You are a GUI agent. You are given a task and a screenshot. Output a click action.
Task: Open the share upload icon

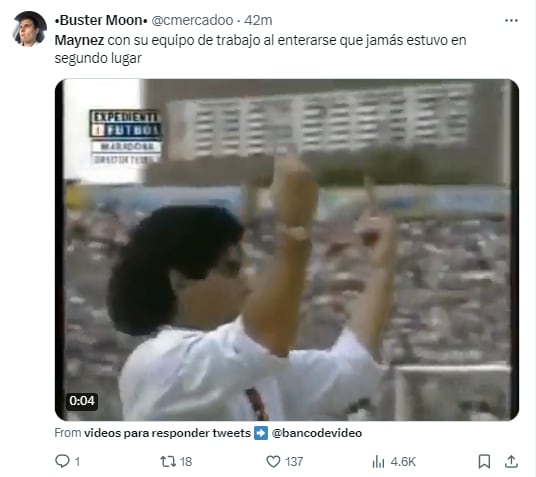coord(511,461)
